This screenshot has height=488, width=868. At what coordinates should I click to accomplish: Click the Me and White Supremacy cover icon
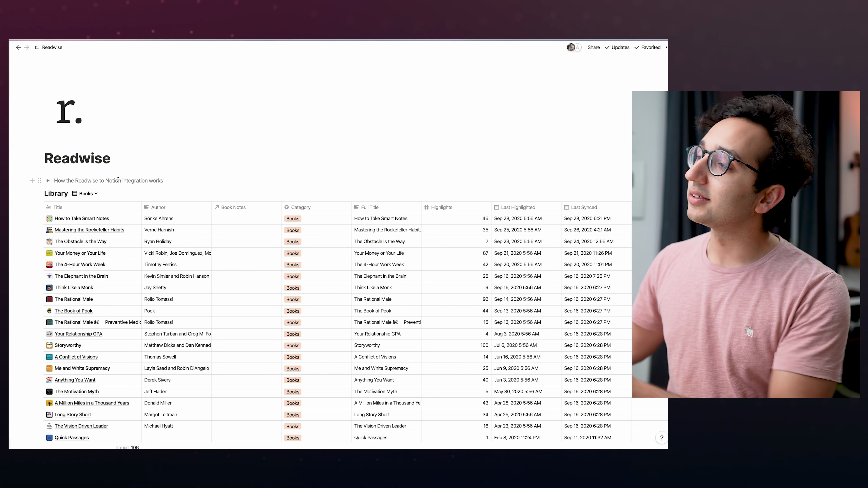[49, 368]
